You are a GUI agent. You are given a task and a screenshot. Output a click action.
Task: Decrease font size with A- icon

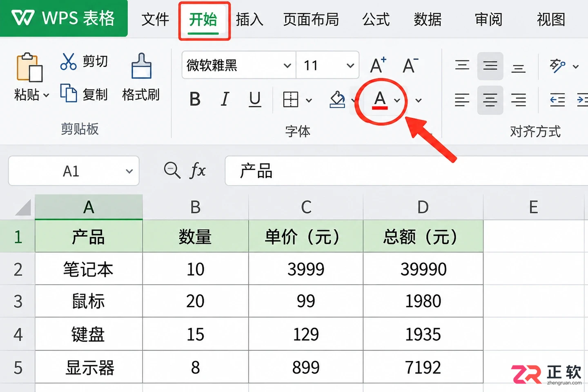[410, 65]
